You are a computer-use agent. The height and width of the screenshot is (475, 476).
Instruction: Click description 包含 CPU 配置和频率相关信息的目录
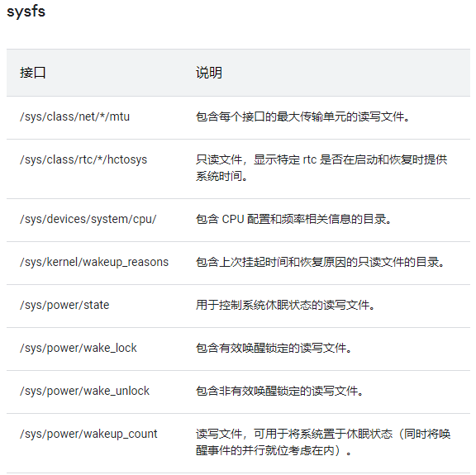coord(293,219)
